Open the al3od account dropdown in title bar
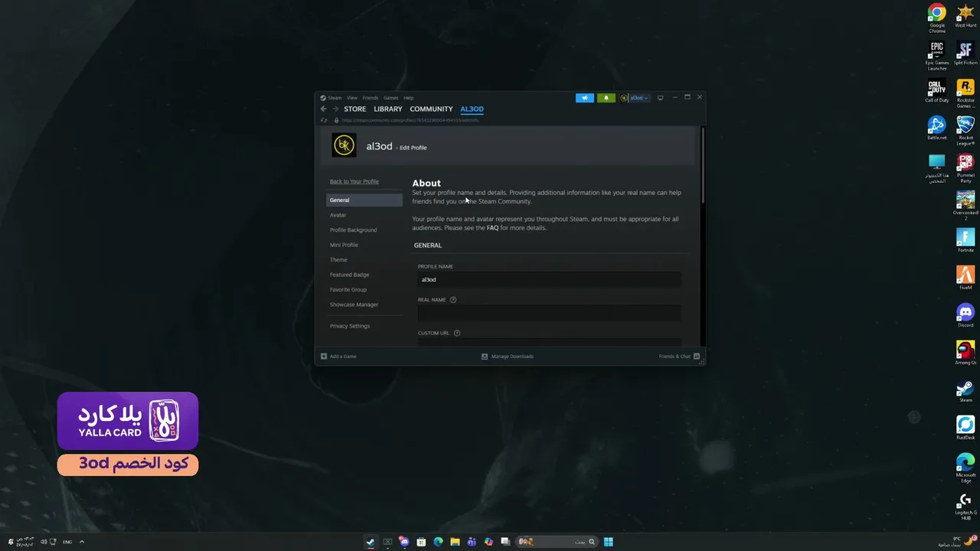The image size is (980, 551). click(x=634, y=98)
